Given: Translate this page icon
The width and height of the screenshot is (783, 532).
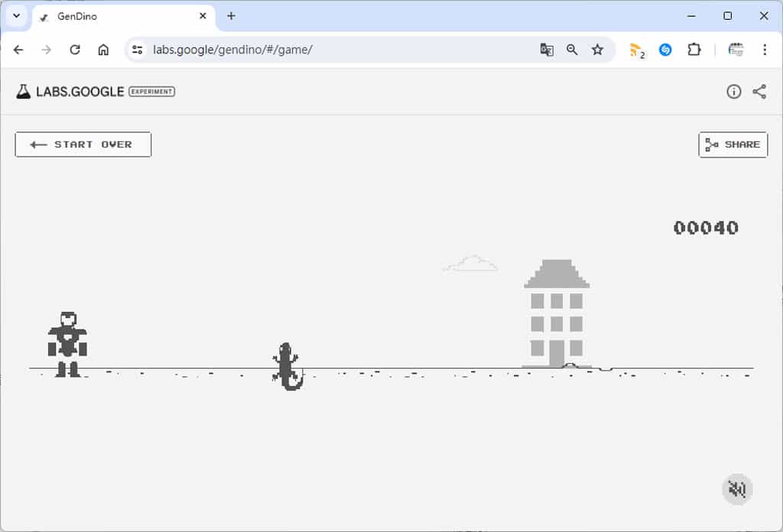Looking at the screenshot, I should click(547, 50).
